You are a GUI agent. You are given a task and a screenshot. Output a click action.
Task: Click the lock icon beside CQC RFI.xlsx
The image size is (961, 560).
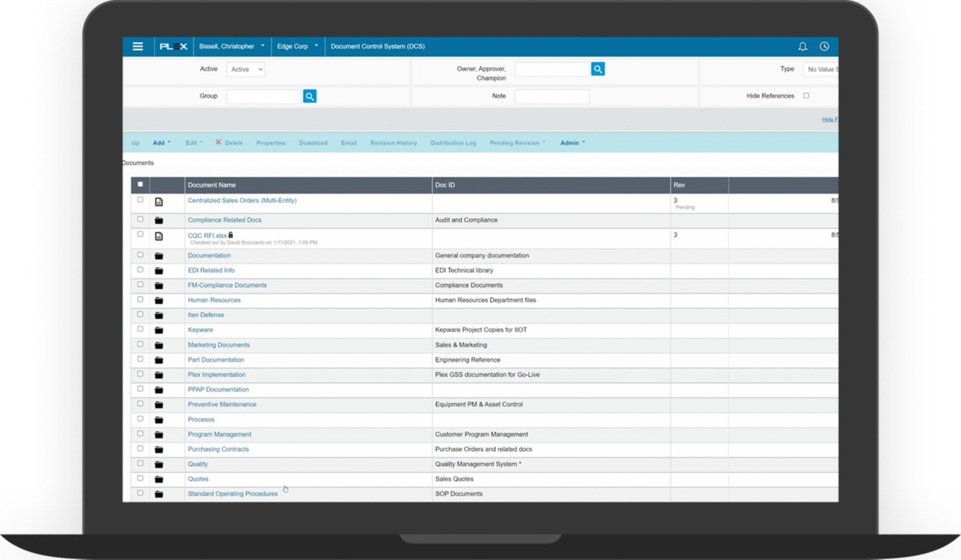(x=231, y=235)
